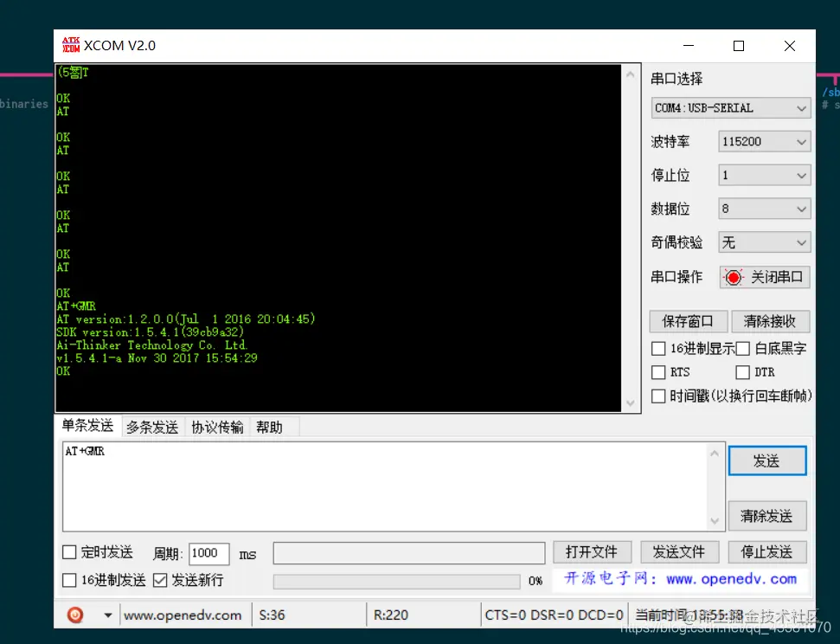Click the 周期 period field showing 1000
The height and width of the screenshot is (644, 840).
pos(209,553)
